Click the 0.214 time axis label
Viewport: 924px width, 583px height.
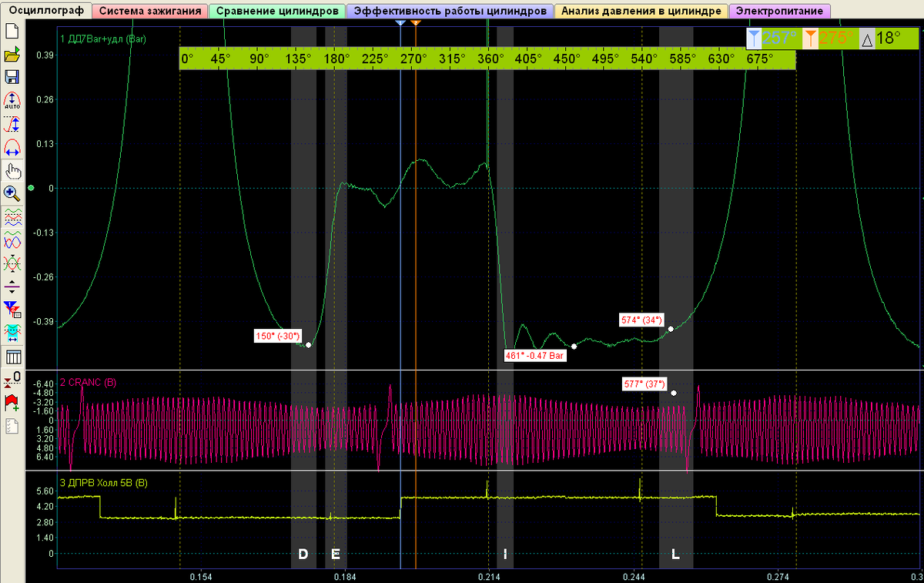pyautogui.click(x=488, y=576)
